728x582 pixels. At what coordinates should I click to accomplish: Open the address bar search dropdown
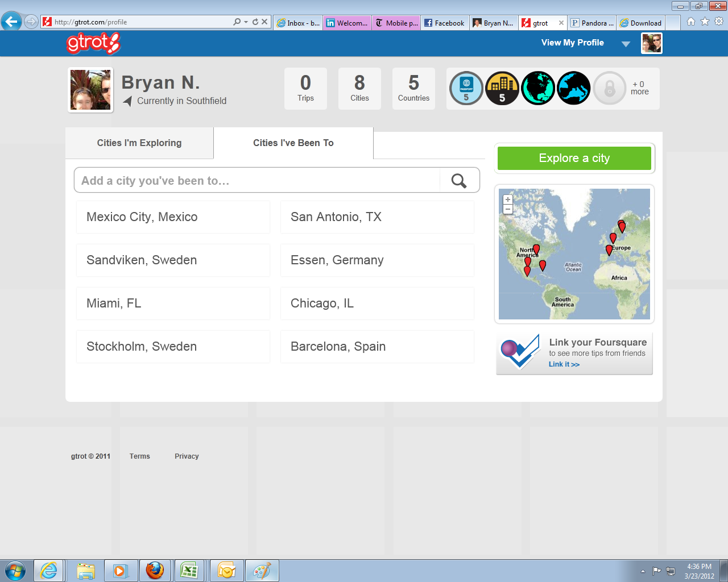click(246, 22)
